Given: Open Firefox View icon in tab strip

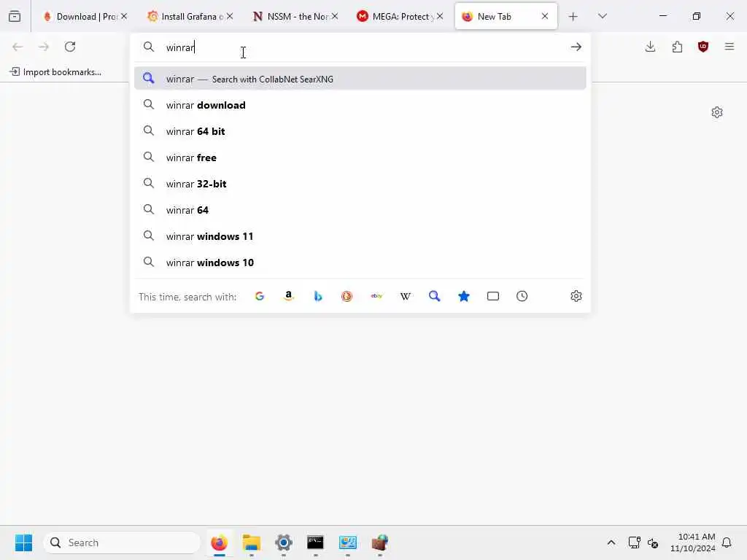Looking at the screenshot, I should pos(15,16).
